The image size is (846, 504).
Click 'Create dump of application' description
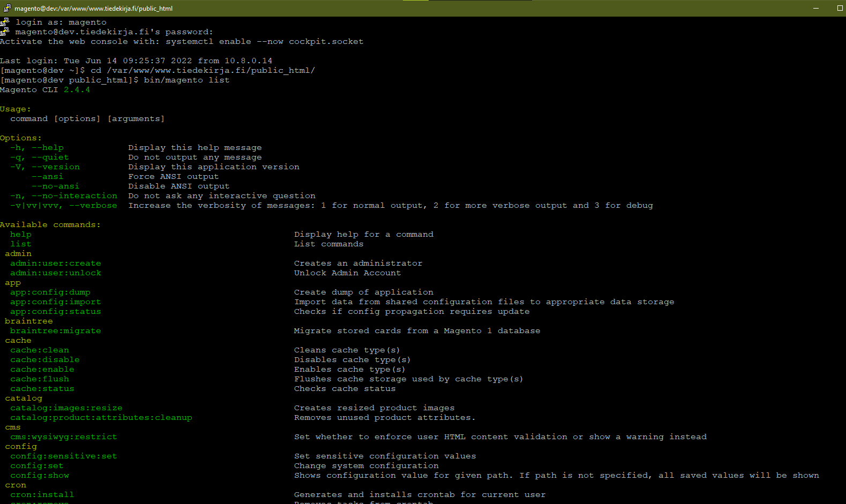363,292
